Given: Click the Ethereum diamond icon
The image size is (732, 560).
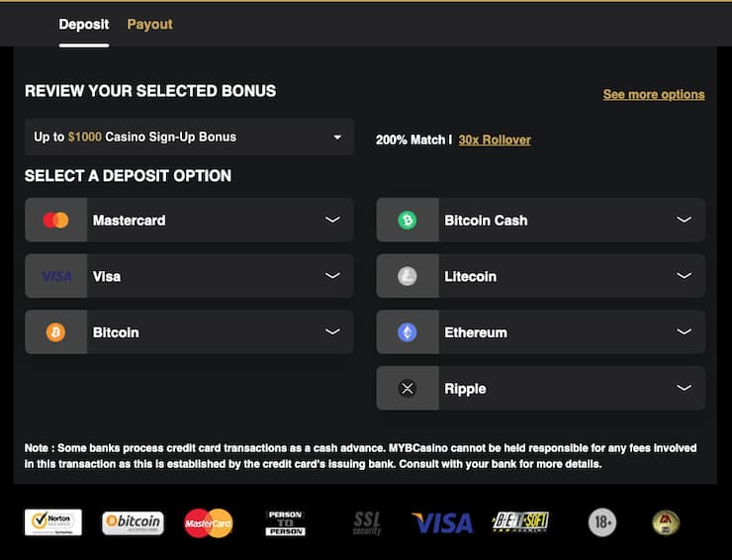Looking at the screenshot, I should pyautogui.click(x=408, y=332).
